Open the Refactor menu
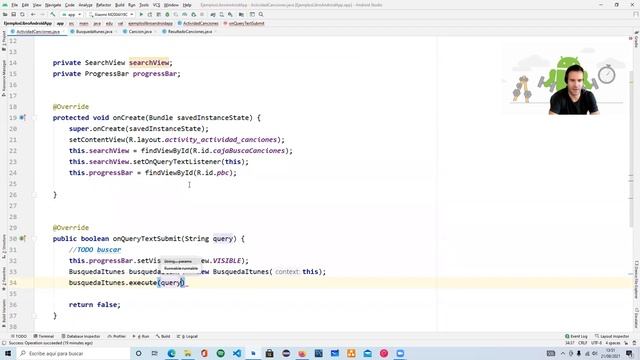This screenshot has width=640, height=360. coord(104,5)
